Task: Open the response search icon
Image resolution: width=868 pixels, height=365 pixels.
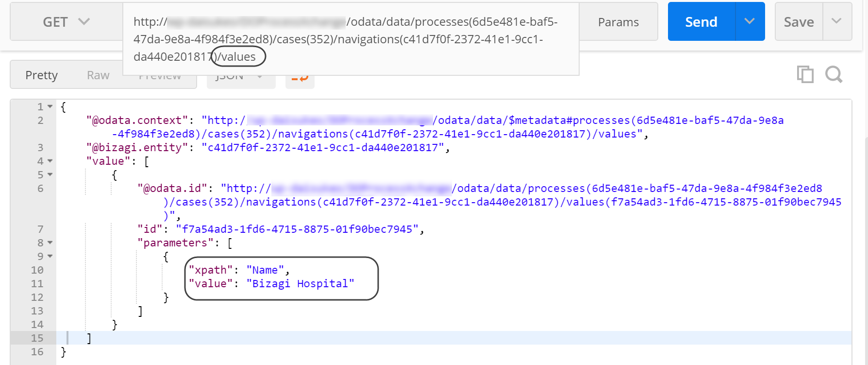Action: 834,74
